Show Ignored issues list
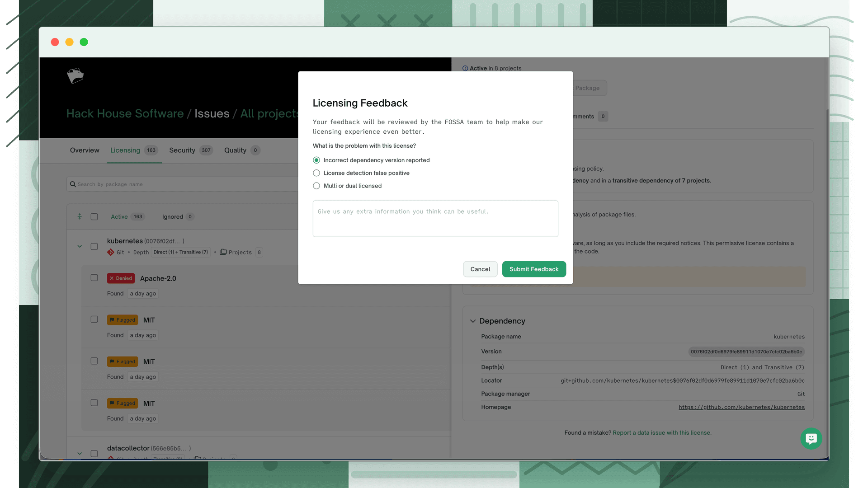 [x=178, y=216]
